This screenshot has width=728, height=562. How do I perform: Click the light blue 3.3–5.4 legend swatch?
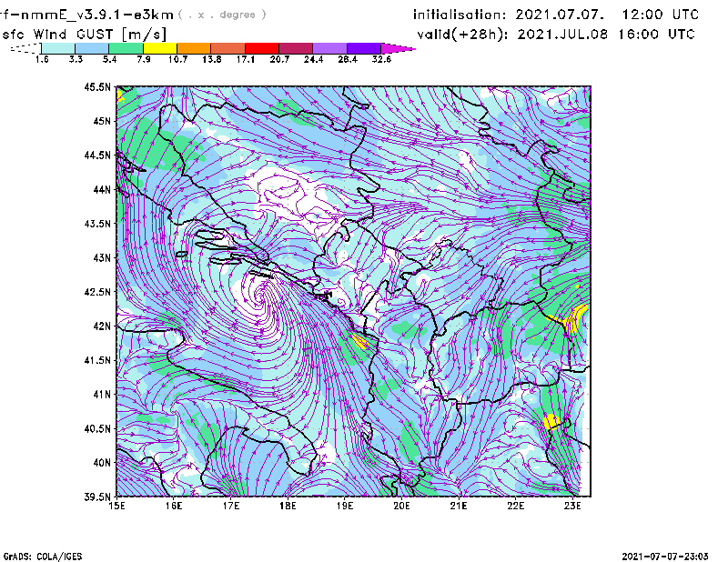pyautogui.click(x=92, y=48)
